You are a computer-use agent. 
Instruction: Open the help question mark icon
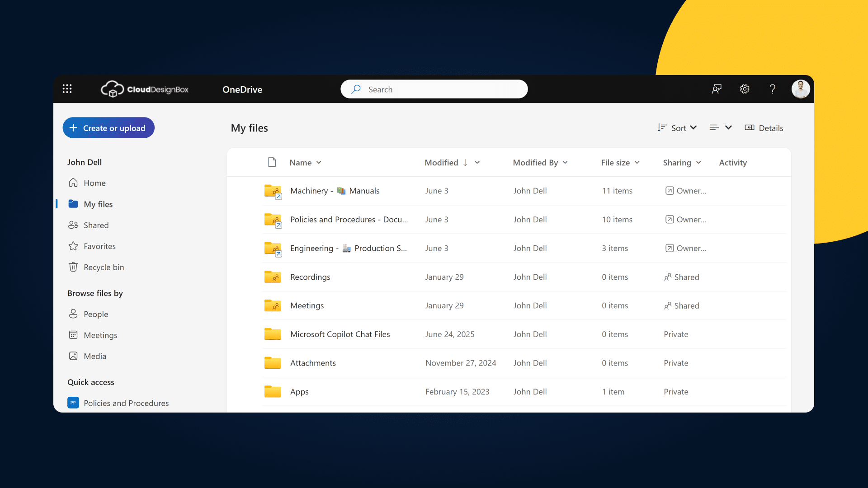click(x=773, y=89)
